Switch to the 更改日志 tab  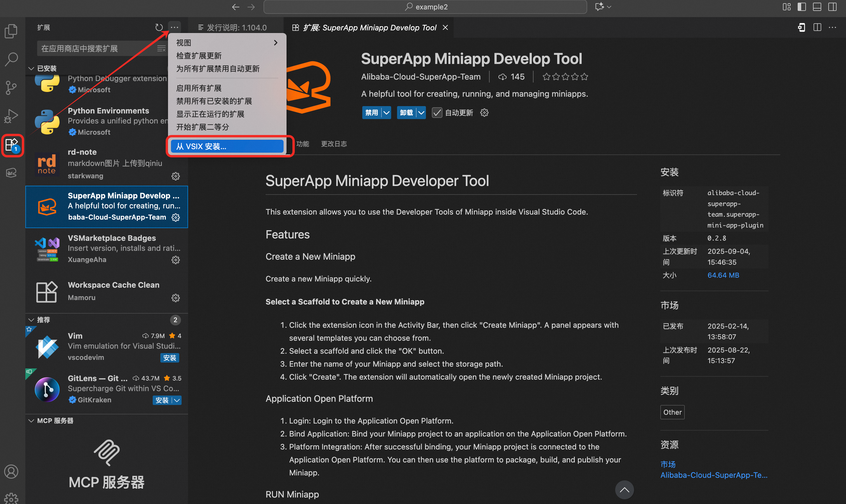(x=334, y=144)
